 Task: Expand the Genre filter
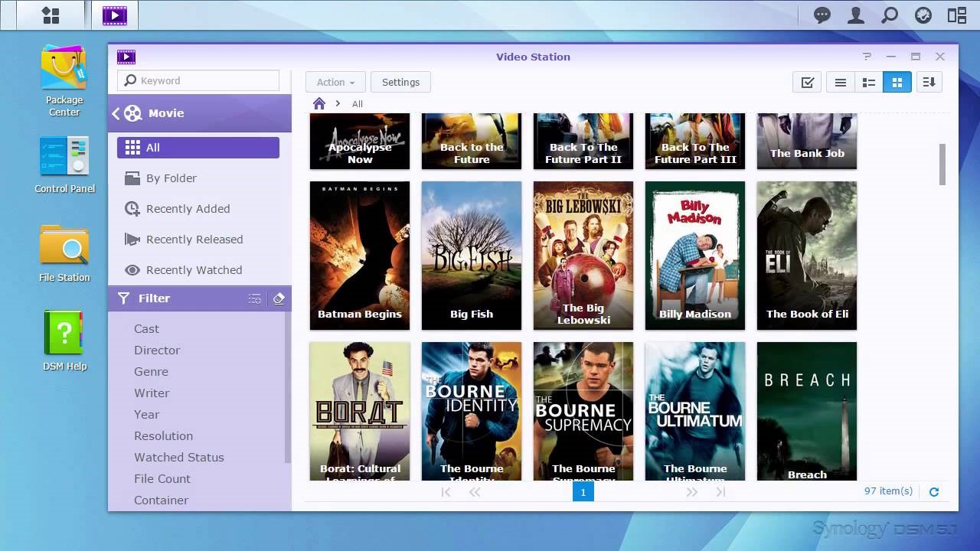[151, 371]
